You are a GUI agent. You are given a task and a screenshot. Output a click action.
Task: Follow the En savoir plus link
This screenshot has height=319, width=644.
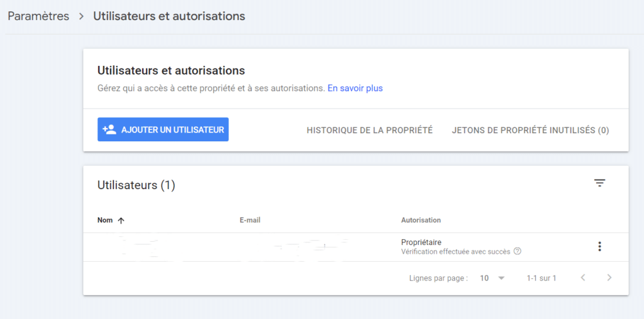tap(355, 89)
